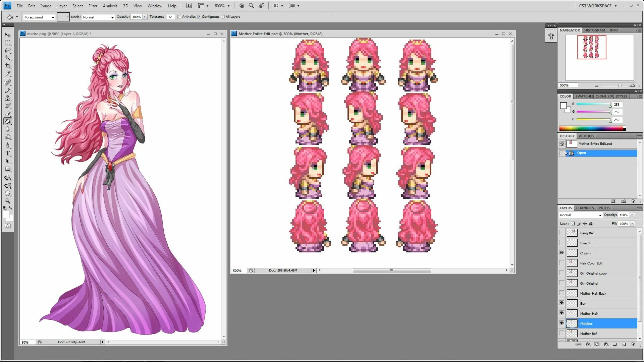Select the Crop tool
Image resolution: width=644 pixels, height=362 pixels.
8,66
